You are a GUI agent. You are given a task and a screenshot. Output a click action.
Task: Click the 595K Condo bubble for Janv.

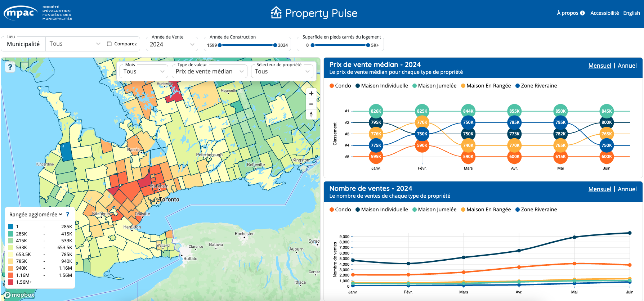376,157
